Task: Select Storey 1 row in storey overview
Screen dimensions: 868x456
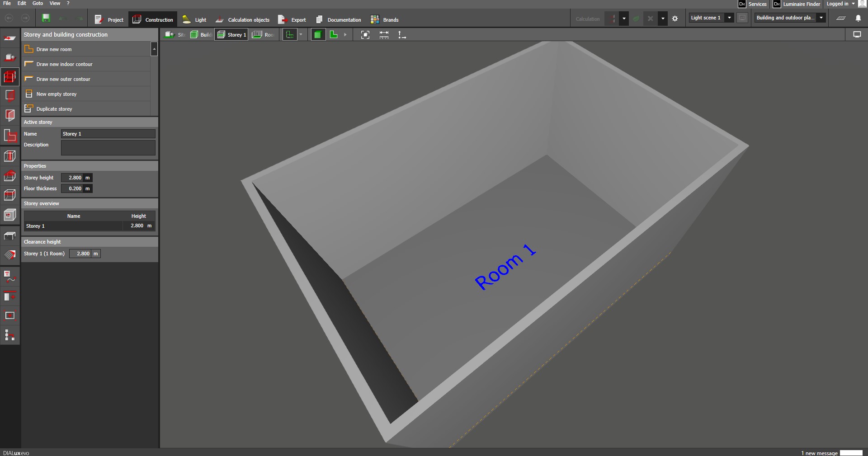Action: point(73,226)
